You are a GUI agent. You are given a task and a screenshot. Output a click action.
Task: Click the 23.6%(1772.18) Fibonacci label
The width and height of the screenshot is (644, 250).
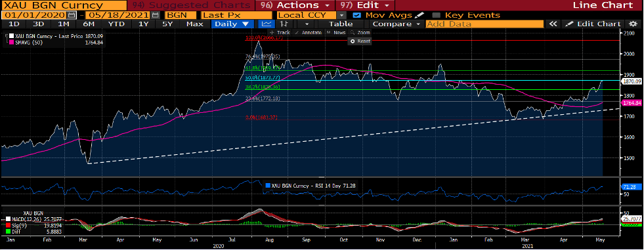262,98
